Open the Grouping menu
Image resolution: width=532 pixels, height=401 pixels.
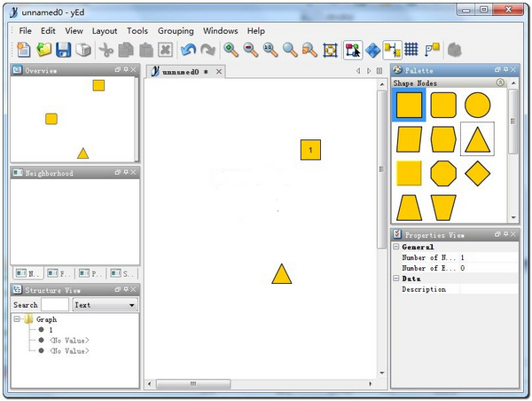(176, 31)
